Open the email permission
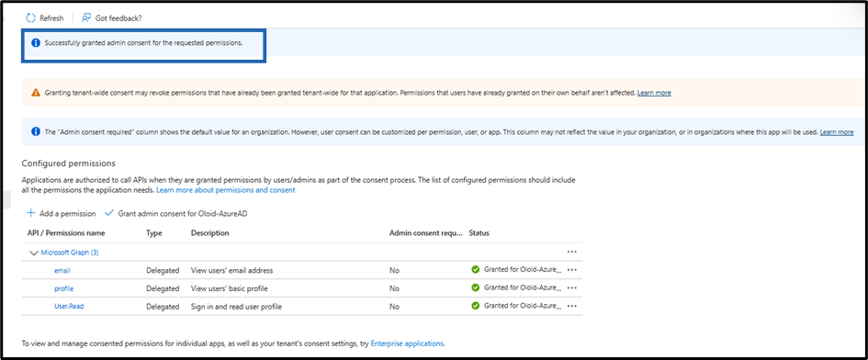 coord(62,271)
